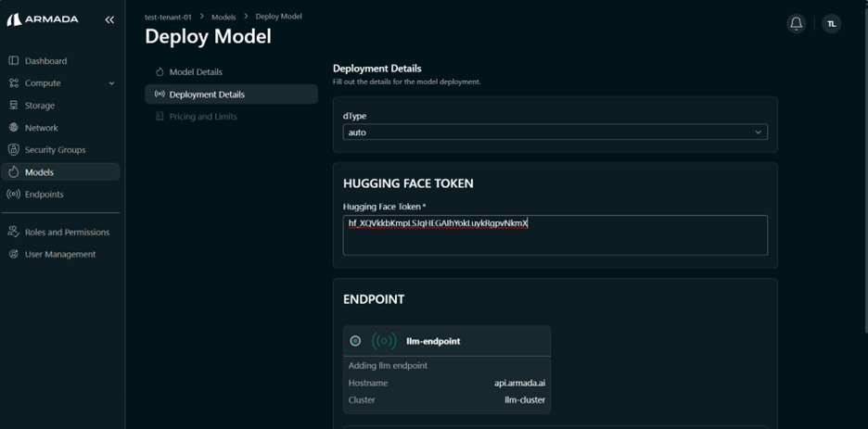868x429 pixels.
Task: Click the Armada logo
Action: [43, 19]
